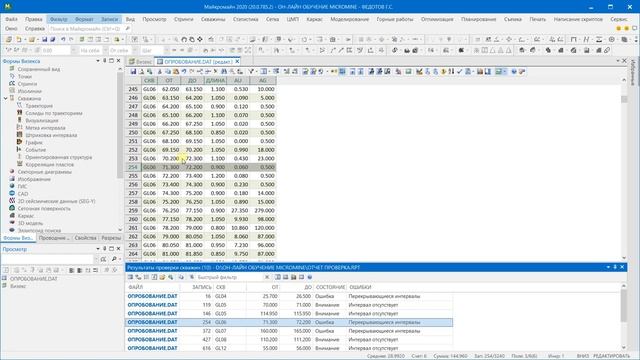Click the file editor vertical scrollbar thumb

click(x=624, y=99)
